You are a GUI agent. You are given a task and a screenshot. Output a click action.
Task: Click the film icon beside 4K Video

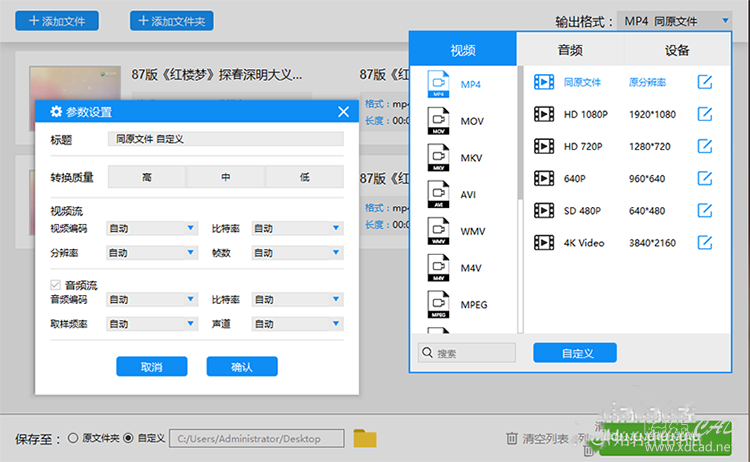click(544, 242)
